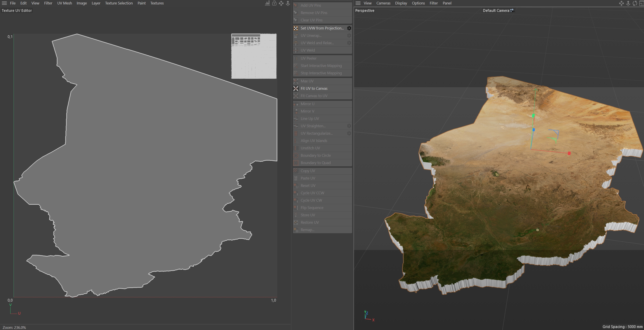Screen dimensions: 644x330
Task: Click the rotate-view icon in Perspective viewport header
Action: [635, 3]
